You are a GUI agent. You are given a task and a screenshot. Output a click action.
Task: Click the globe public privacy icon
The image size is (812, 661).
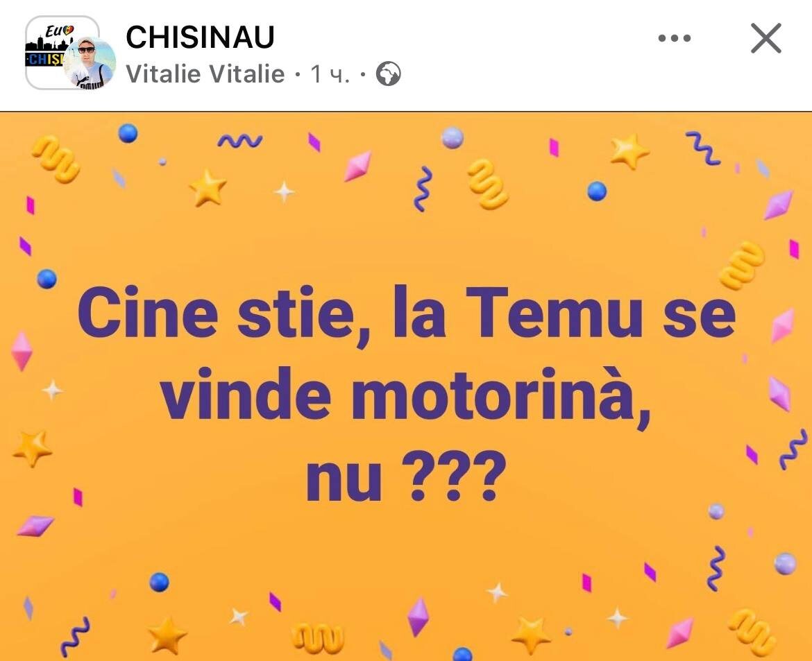coord(388,74)
